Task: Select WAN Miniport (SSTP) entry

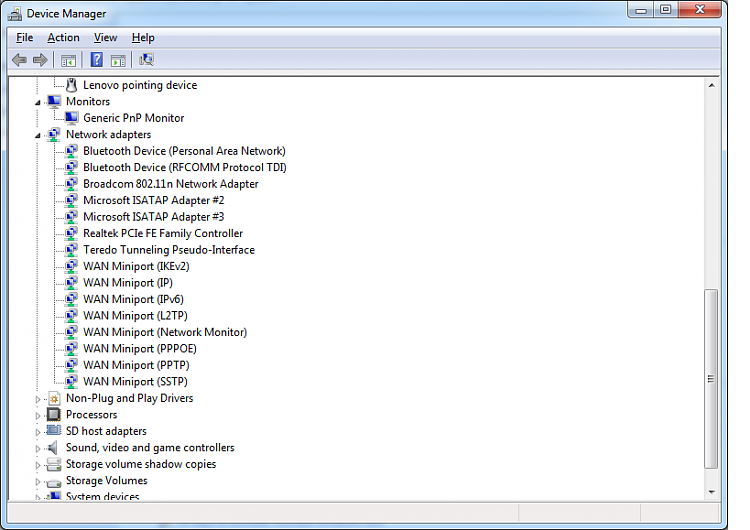Action: point(135,382)
